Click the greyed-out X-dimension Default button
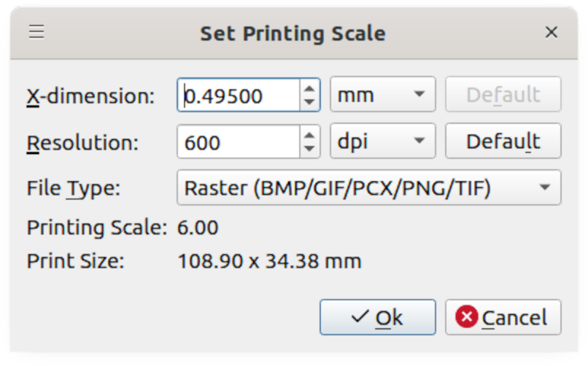This screenshot has width=588, height=366. (503, 95)
